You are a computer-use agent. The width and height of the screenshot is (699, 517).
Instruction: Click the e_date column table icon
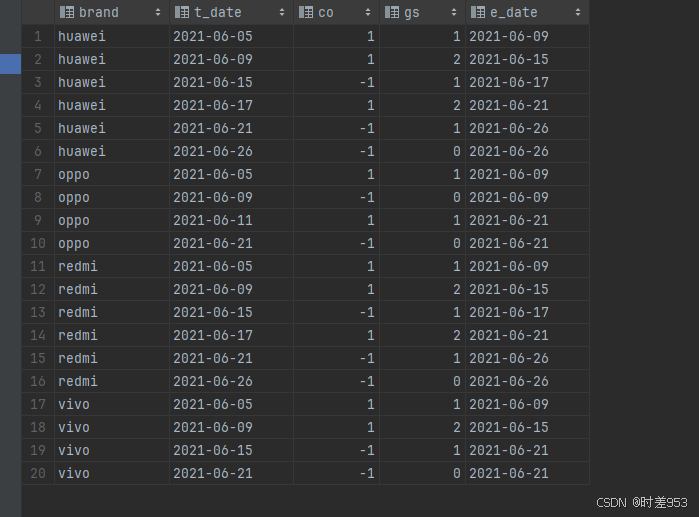pyautogui.click(x=478, y=12)
